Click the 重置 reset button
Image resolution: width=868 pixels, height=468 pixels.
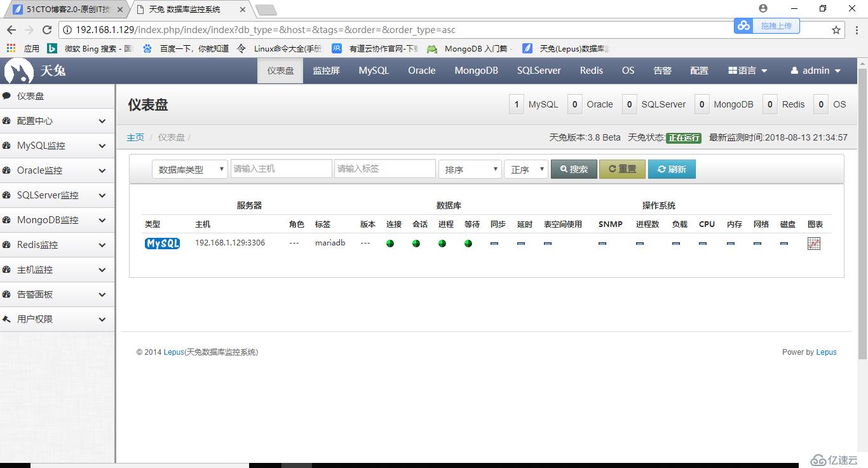tap(622, 169)
